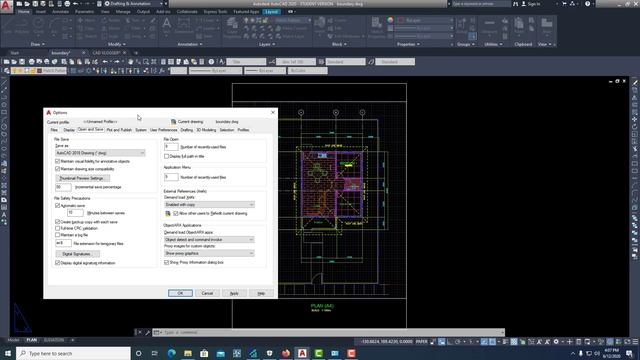Image resolution: width=640 pixels, height=360 pixels.
Task: Click the Firefox icon in the taskbar
Action: tap(286, 353)
